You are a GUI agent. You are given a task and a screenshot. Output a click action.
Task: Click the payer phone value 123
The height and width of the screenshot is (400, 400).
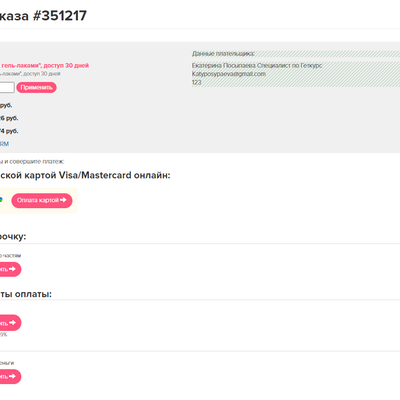point(196,82)
